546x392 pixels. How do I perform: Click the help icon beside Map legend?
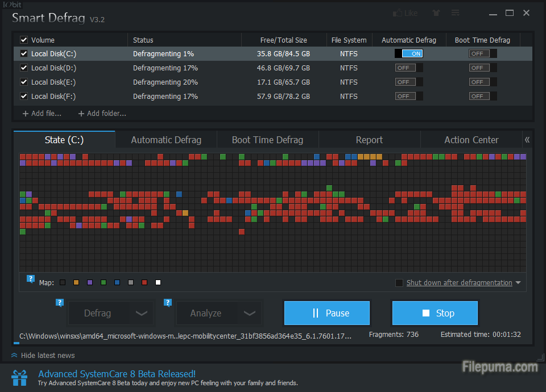coord(31,279)
